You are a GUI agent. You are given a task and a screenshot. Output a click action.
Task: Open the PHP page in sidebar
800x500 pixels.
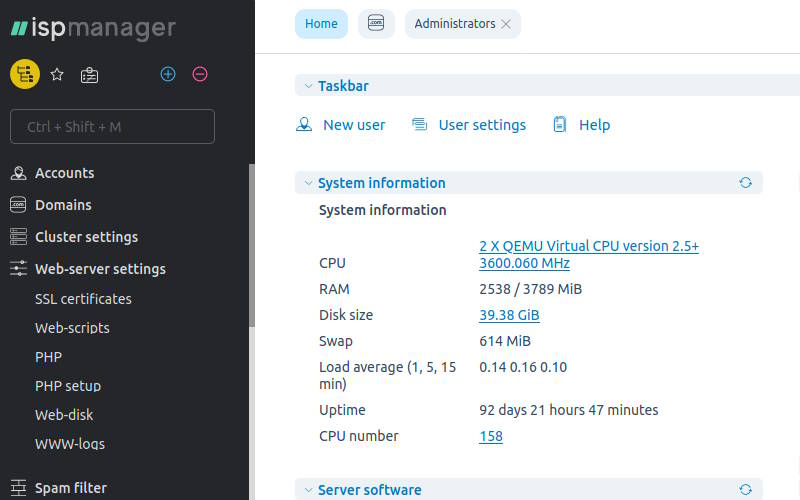48,357
